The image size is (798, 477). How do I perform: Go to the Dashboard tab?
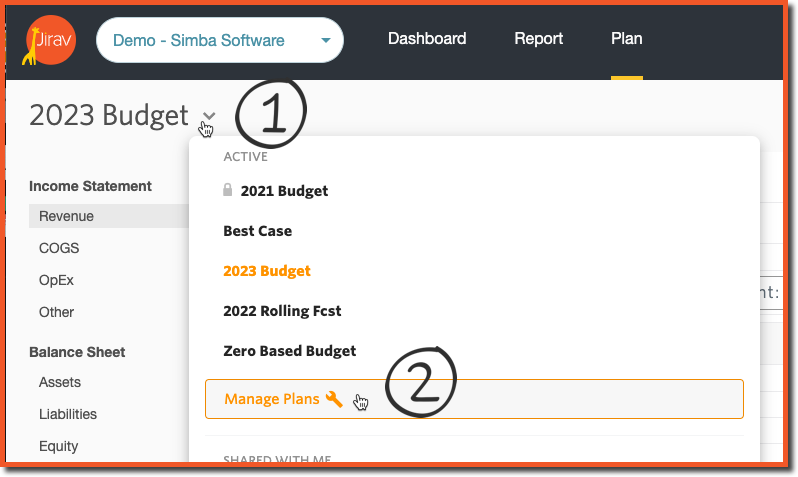[427, 39]
